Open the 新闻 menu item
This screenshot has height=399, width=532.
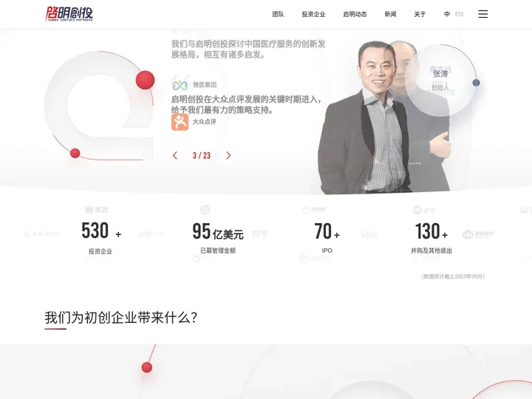(390, 14)
